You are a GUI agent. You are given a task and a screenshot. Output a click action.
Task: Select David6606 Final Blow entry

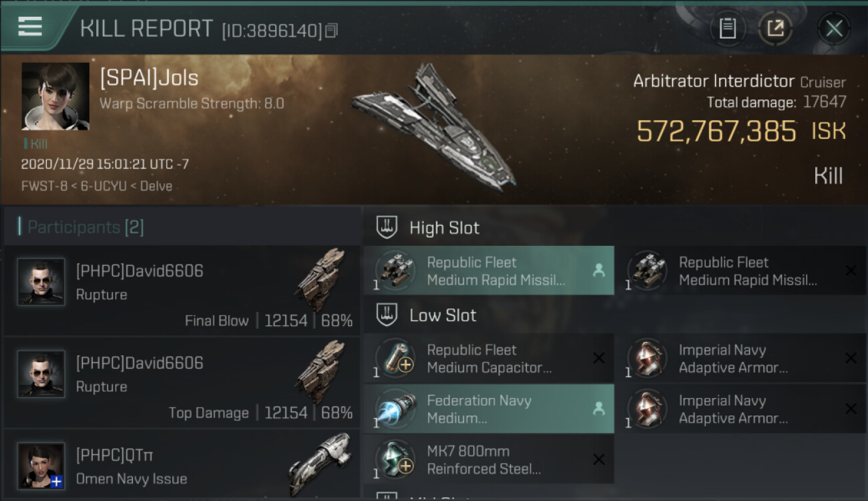(x=182, y=291)
